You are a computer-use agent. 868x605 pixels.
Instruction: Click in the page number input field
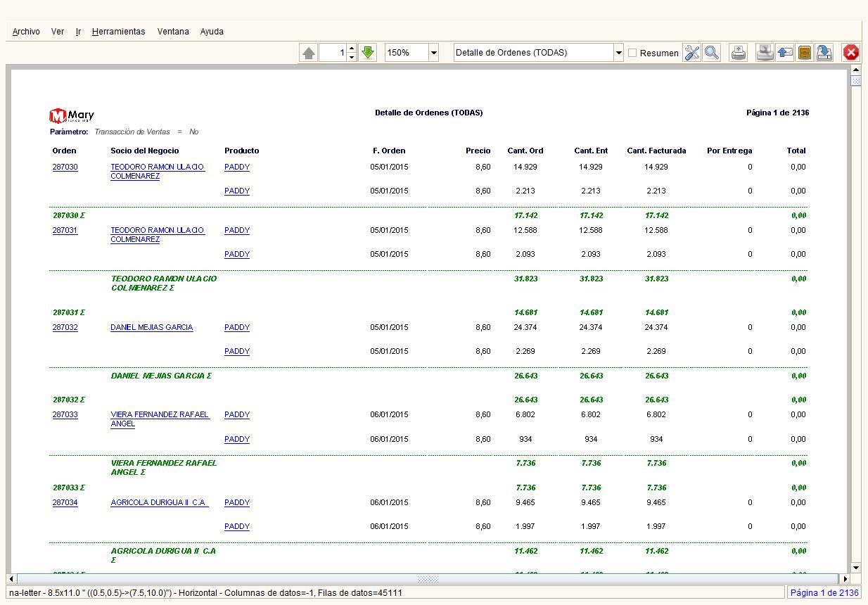333,53
